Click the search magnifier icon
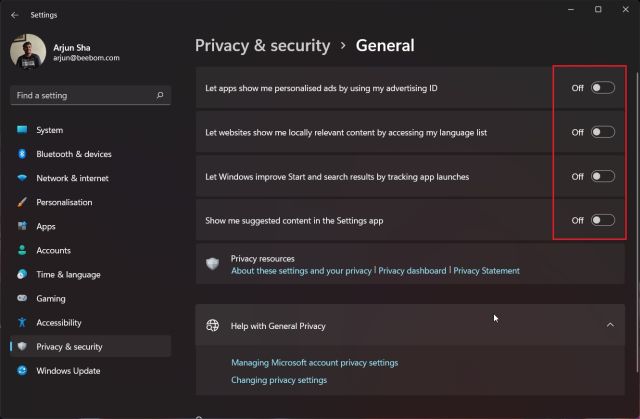The image size is (640, 419). click(x=160, y=95)
